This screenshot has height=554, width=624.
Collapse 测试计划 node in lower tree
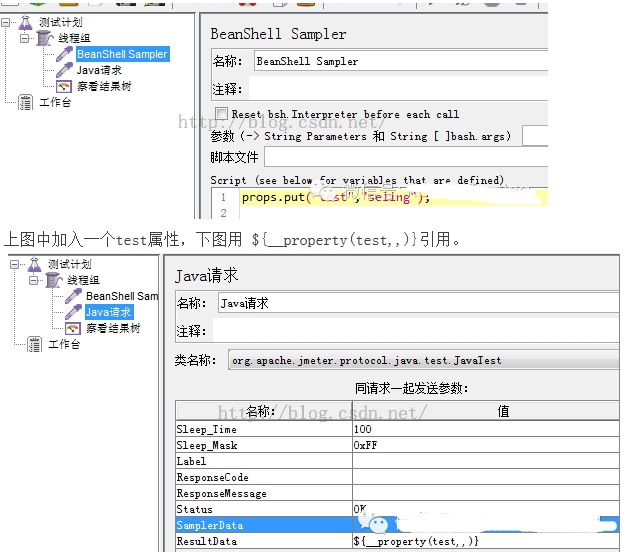(x=15, y=265)
